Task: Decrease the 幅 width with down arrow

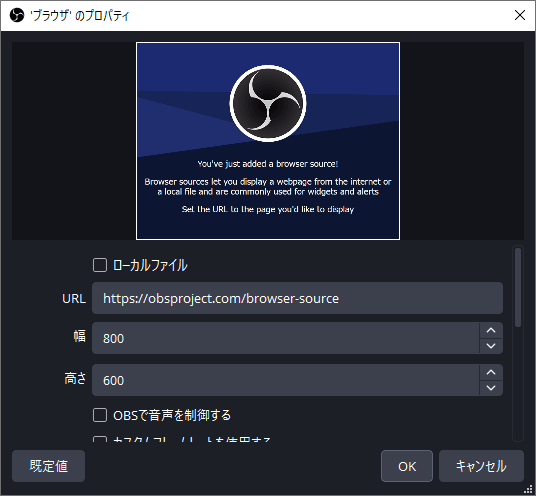Action: (491, 346)
